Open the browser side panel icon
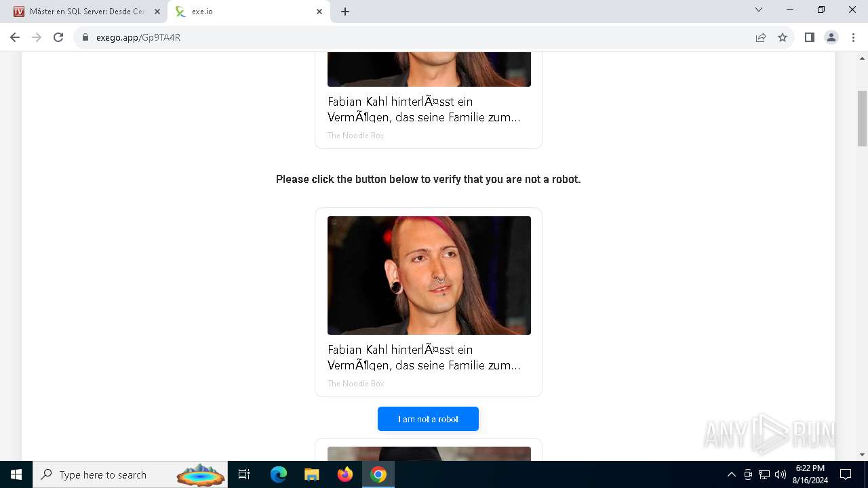Image resolution: width=868 pixels, height=488 pixels. tap(809, 37)
